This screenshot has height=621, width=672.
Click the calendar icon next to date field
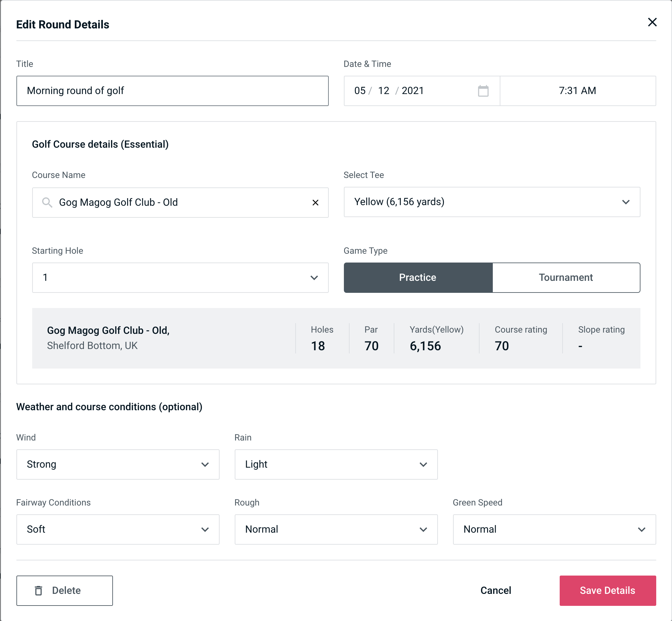pos(482,91)
